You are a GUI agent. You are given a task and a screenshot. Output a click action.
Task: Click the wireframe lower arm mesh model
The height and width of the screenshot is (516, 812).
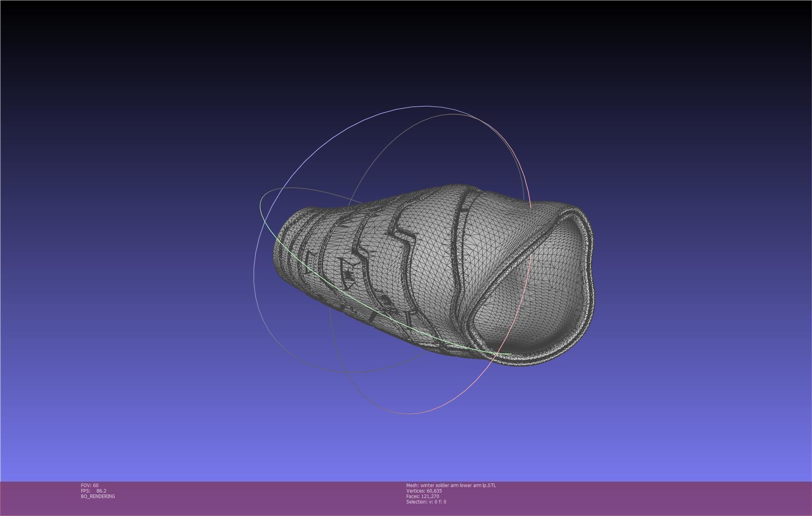(x=433, y=275)
